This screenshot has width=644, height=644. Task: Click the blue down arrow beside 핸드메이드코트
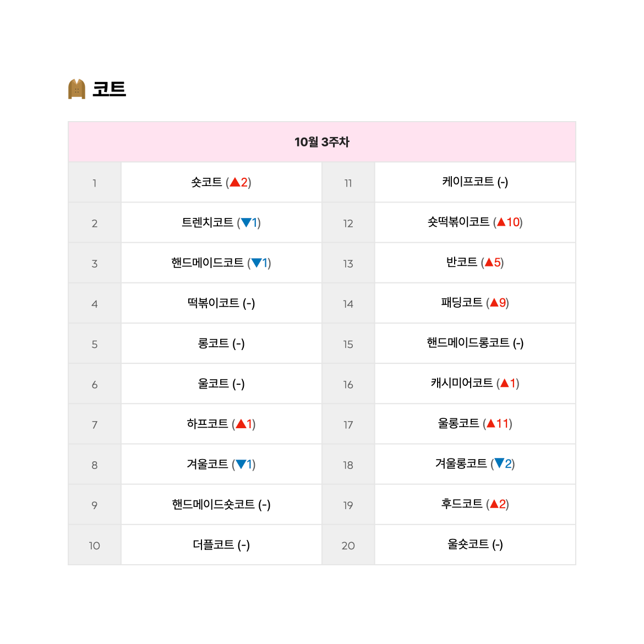[256, 263]
